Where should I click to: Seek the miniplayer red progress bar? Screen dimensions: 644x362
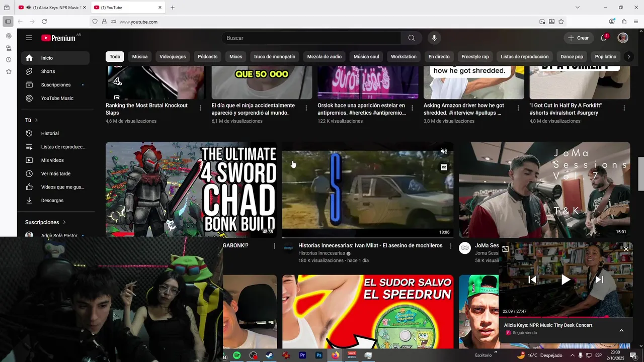pyautogui.click(x=566, y=317)
